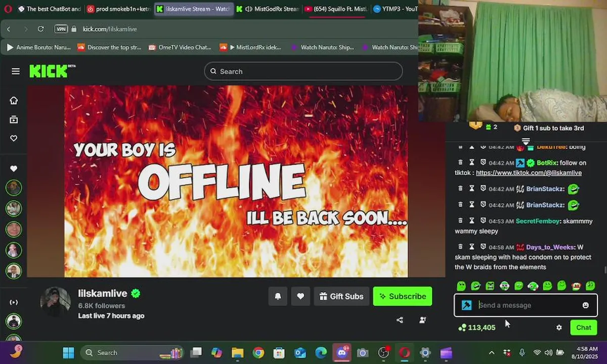Delete SecretFemboy's message with trash icon
This screenshot has width=607, height=364.
pyautogui.click(x=460, y=221)
